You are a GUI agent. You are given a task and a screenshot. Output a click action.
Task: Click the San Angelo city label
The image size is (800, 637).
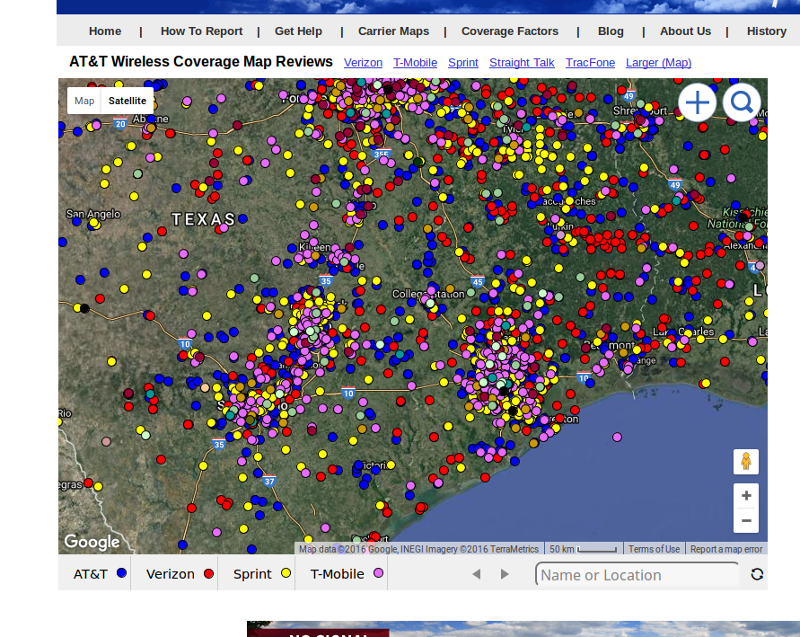(93, 214)
